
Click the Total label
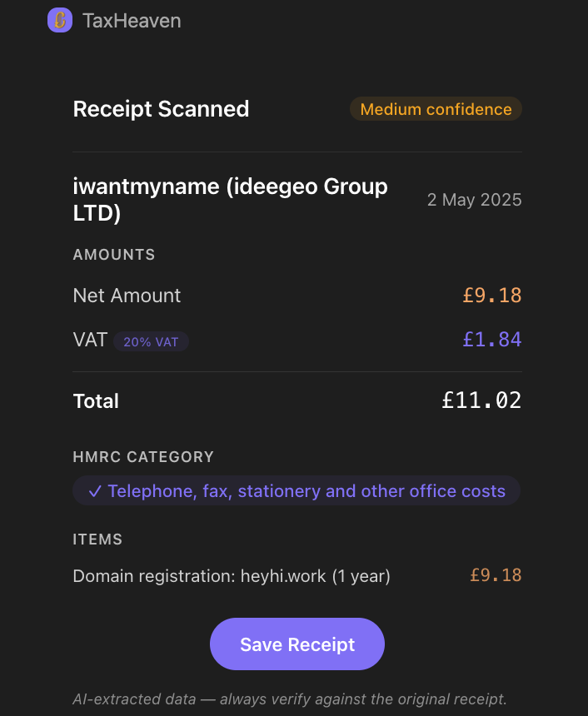tap(96, 401)
